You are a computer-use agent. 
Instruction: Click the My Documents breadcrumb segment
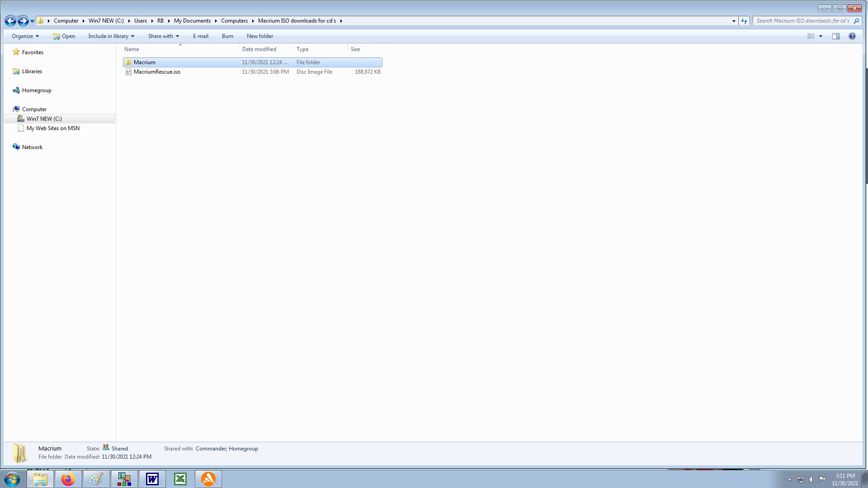tap(192, 21)
